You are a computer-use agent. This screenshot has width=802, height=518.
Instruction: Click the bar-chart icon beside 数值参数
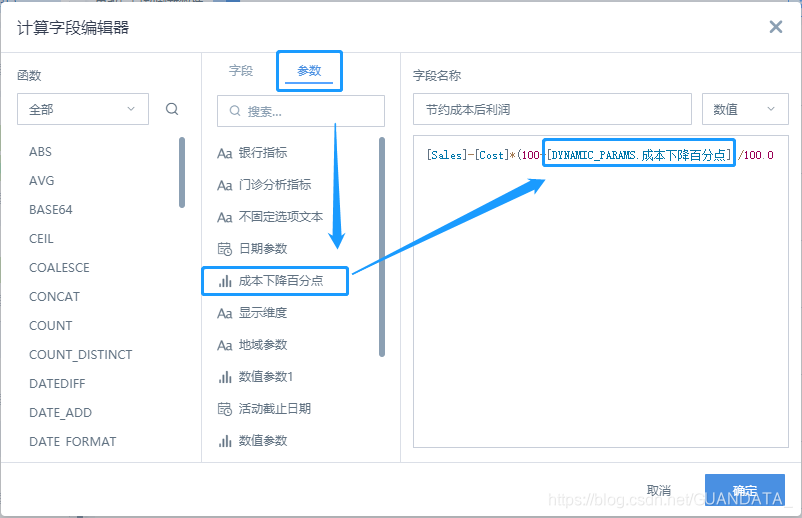point(225,441)
